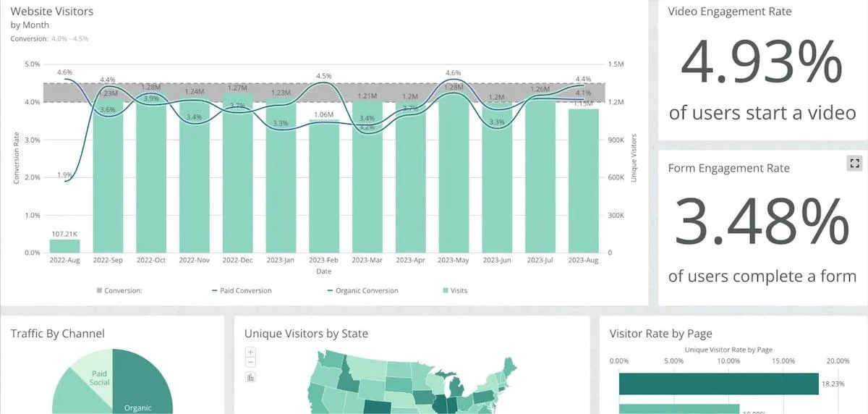Click the map chart-options icon below zoom

point(250,377)
